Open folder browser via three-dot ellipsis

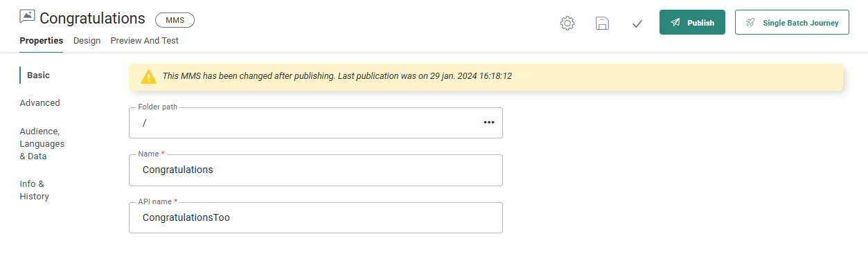click(x=489, y=123)
